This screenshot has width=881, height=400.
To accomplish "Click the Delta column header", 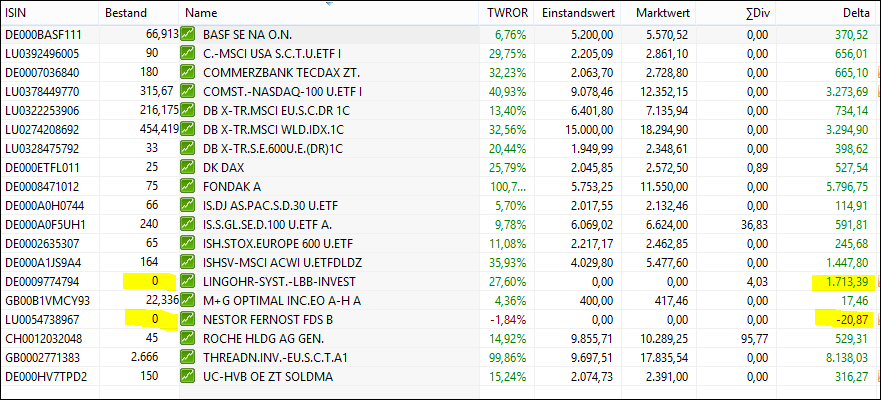I will pos(852,14).
